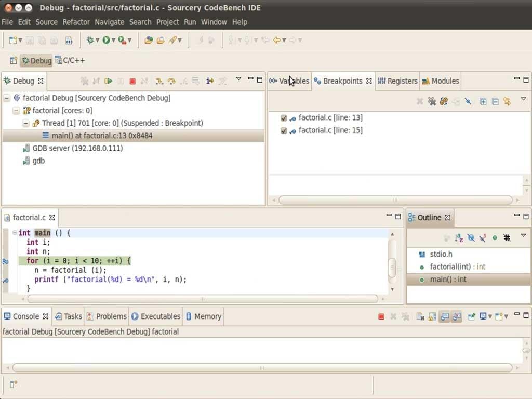Viewport: 532px width, 399px height.
Task: Switch to the Memory tab
Action: [x=204, y=316]
